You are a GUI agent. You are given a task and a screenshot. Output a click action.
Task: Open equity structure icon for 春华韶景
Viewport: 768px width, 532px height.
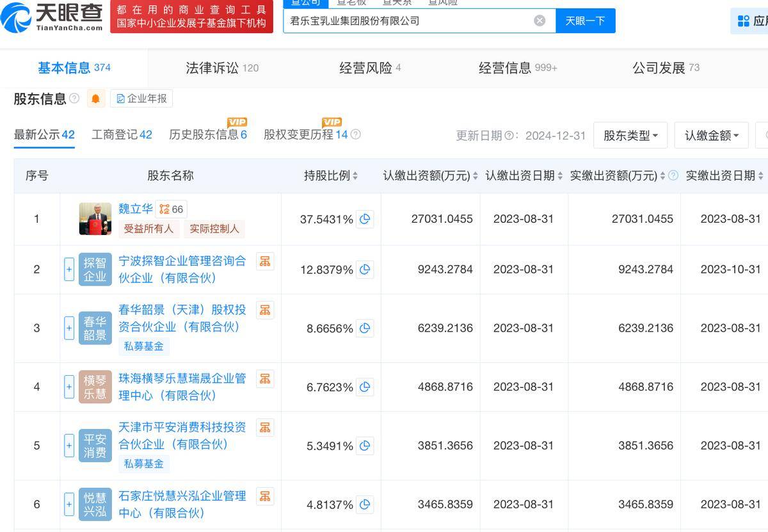click(265, 310)
